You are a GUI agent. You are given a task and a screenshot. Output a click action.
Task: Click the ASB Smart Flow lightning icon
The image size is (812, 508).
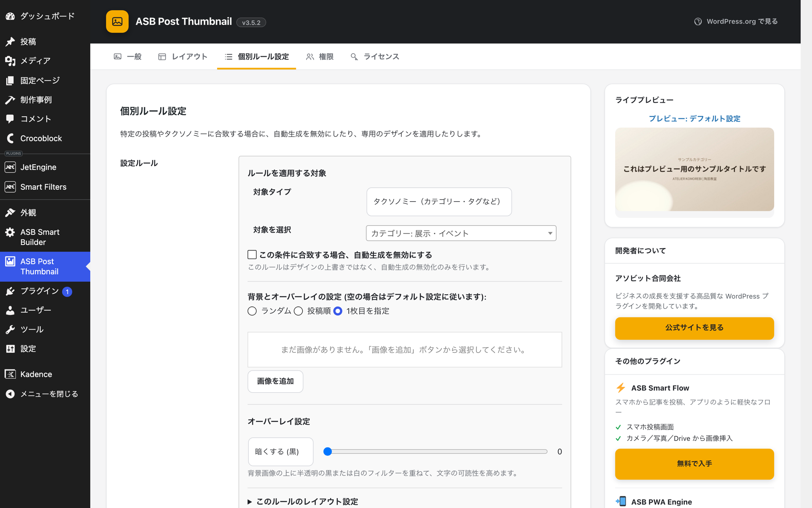621,388
